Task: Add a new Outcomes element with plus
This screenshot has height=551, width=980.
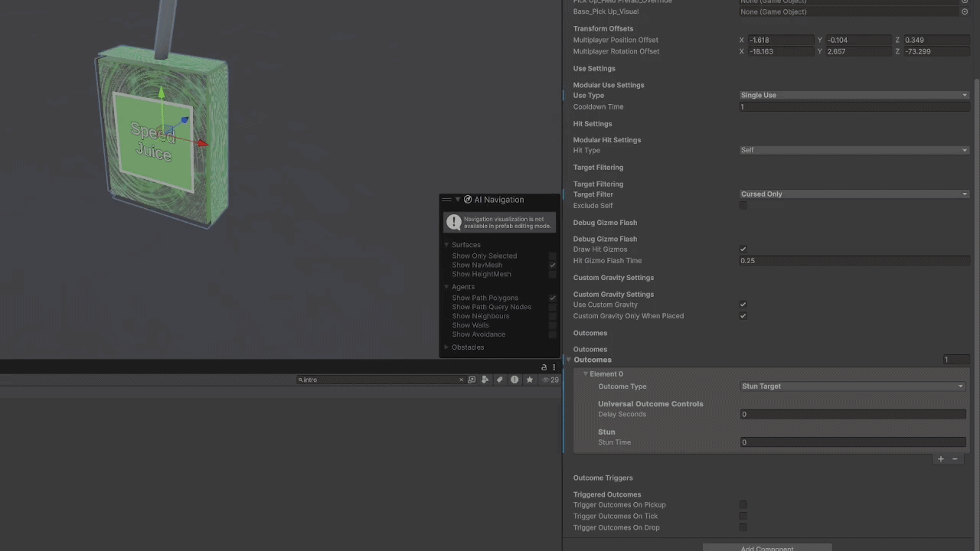Action: pyautogui.click(x=941, y=459)
